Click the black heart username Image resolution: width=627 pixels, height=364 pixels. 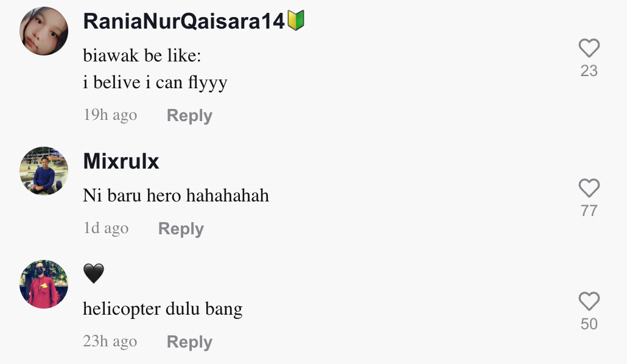[94, 274]
